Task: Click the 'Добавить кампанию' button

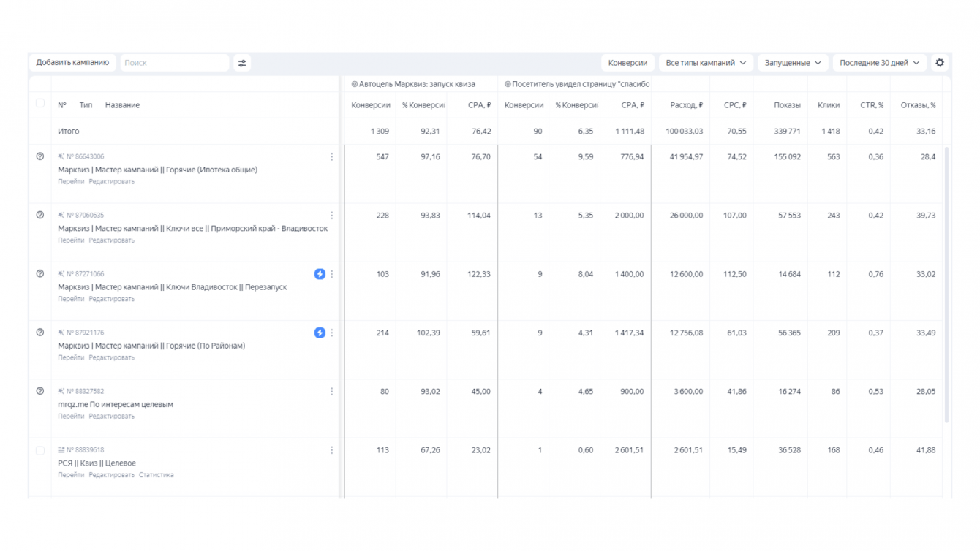Action: (72, 63)
